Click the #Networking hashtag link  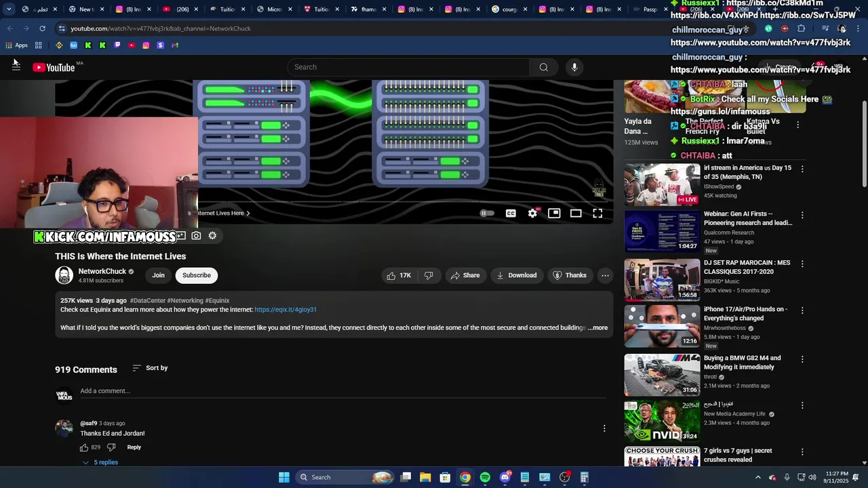[x=185, y=300]
